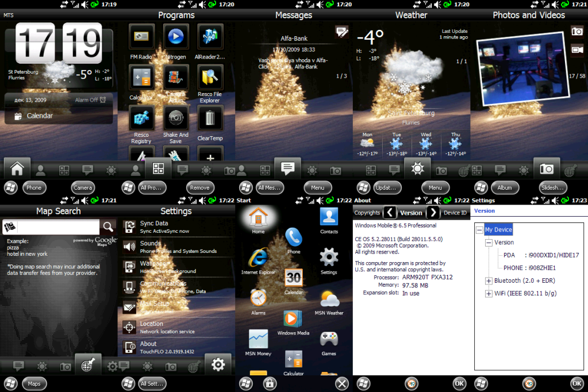Select the Version tab in About
The width and height of the screenshot is (588, 392).
[x=411, y=213]
